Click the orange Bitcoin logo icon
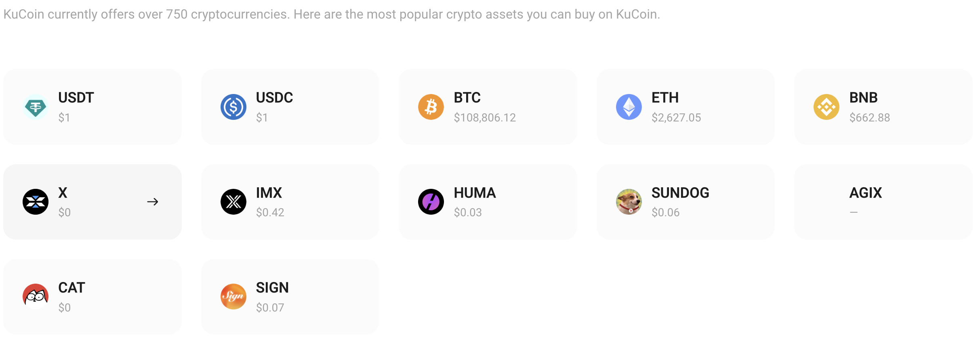This screenshot has width=980, height=347. pyautogui.click(x=431, y=107)
